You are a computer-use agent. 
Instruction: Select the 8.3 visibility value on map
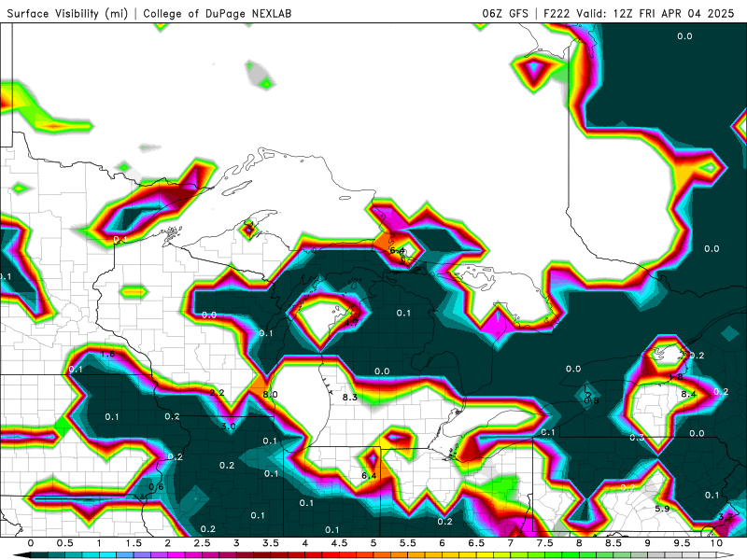coord(349,398)
